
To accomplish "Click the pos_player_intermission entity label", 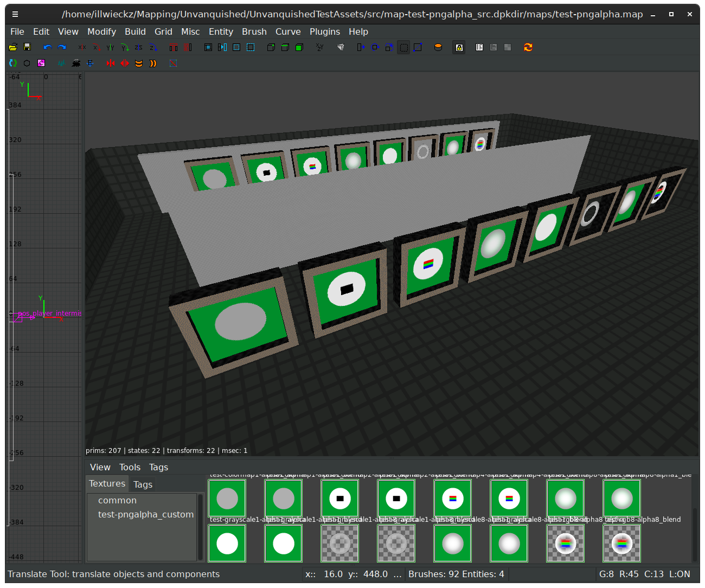I will [49, 313].
